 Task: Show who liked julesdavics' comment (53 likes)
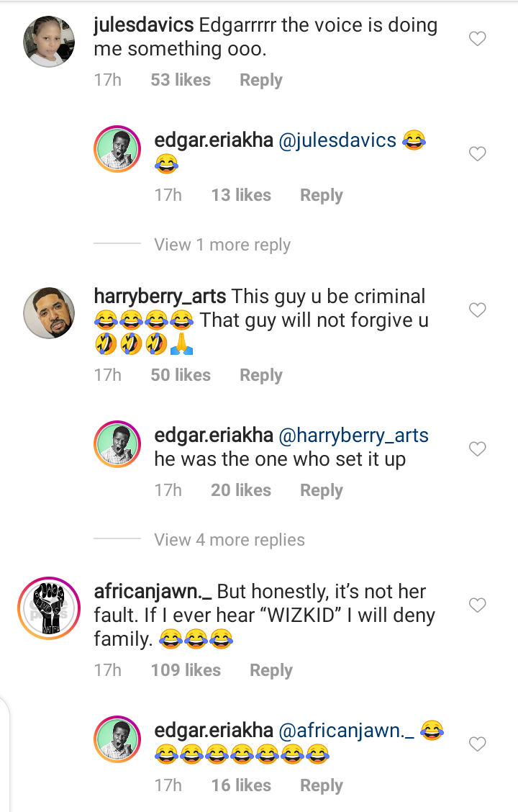[181, 80]
